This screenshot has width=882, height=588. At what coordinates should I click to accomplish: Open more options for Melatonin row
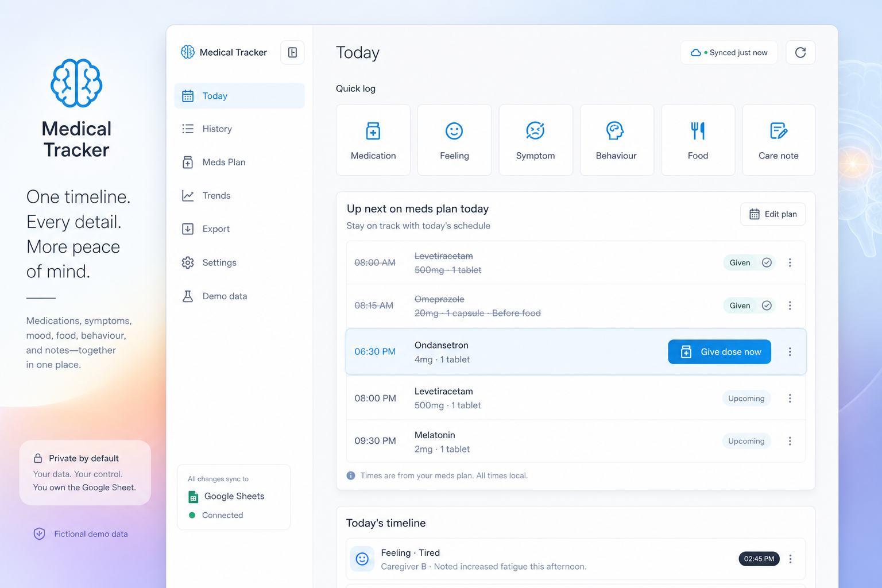pos(790,441)
